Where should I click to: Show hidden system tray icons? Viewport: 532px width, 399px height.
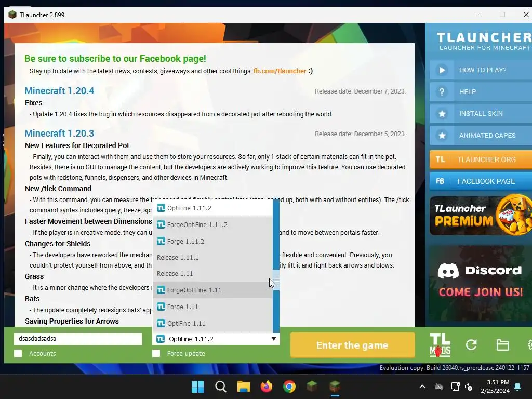coord(422,387)
